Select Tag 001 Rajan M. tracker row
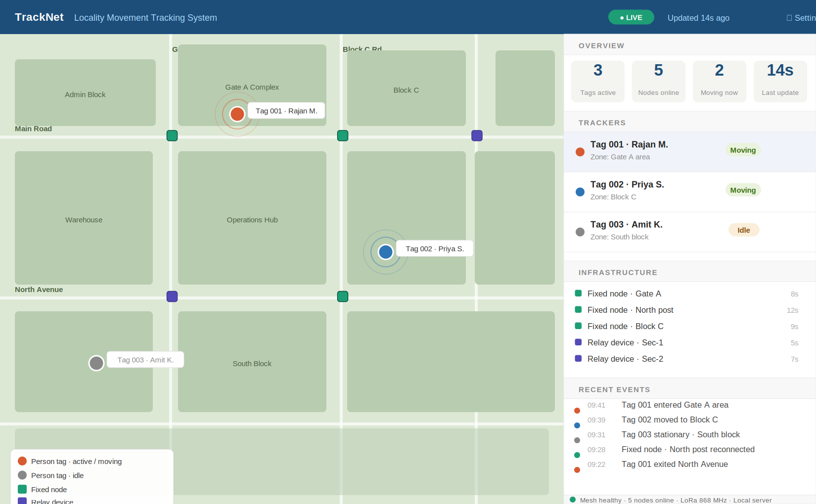This screenshot has height=504, width=816. pos(690,152)
